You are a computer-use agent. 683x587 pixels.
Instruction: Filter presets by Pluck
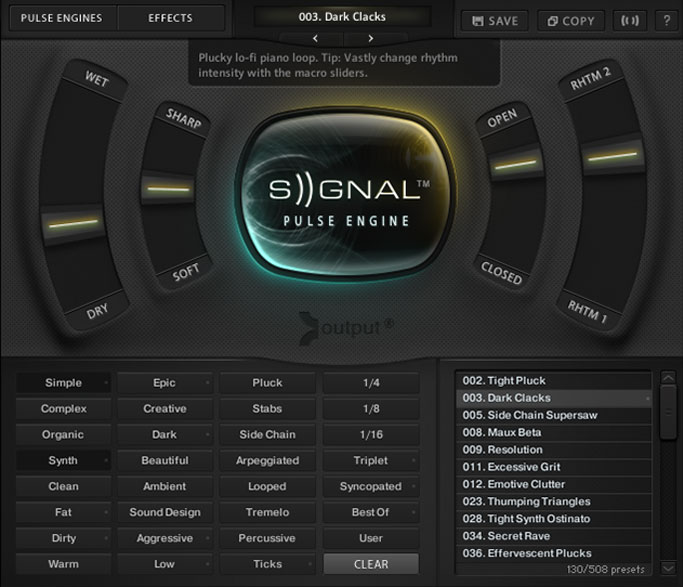pos(267,383)
